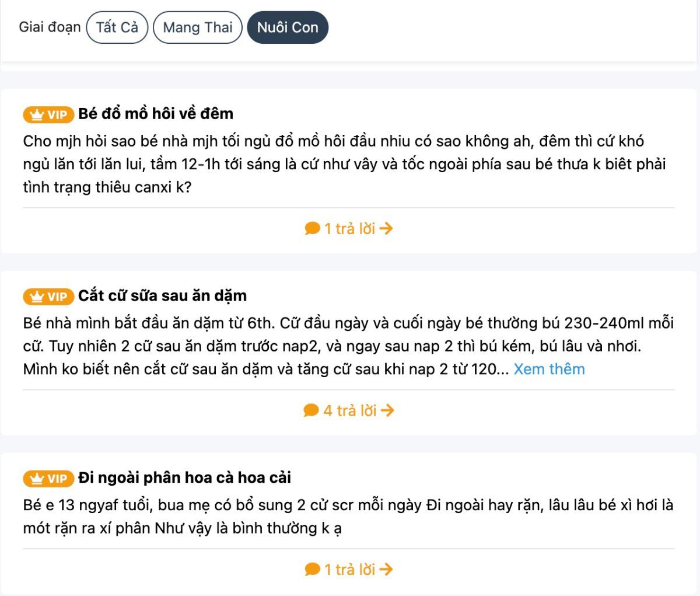Expand the post with 'Xem thêm'
The image size is (700, 596).
point(549,369)
